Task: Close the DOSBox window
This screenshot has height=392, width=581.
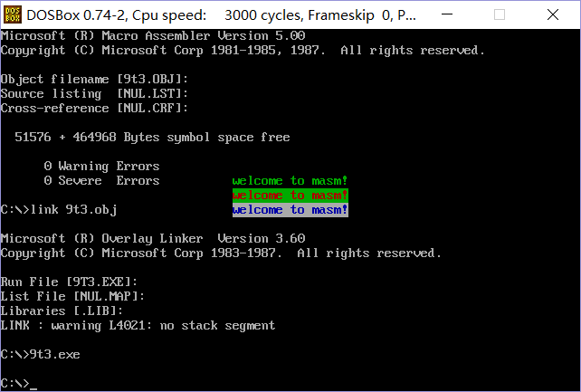Action: [x=553, y=14]
